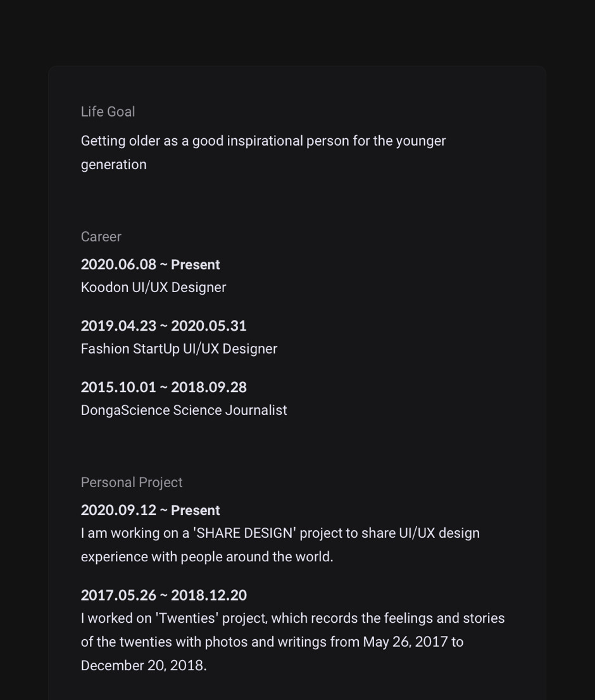Click "experience with people around the world" line

click(x=207, y=557)
